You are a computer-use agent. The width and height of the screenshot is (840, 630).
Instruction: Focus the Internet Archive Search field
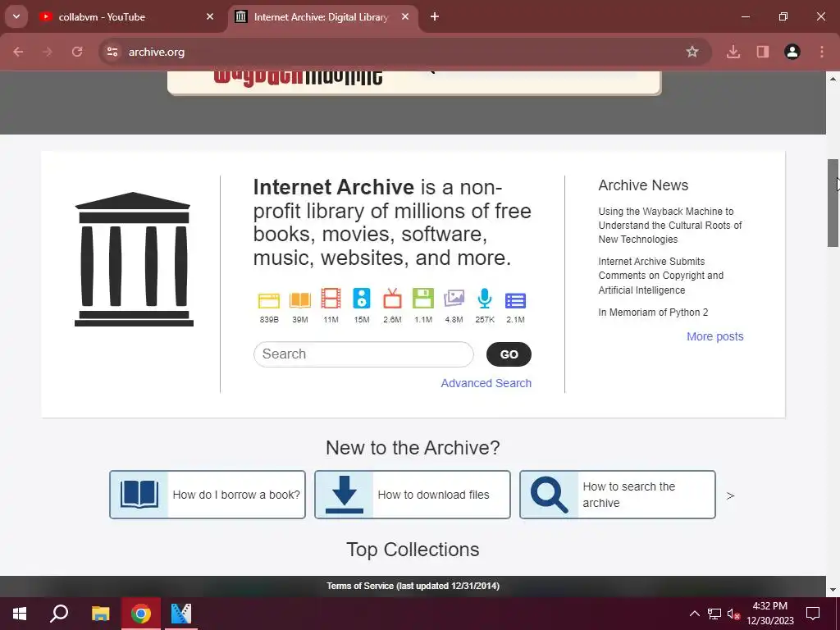tap(363, 354)
